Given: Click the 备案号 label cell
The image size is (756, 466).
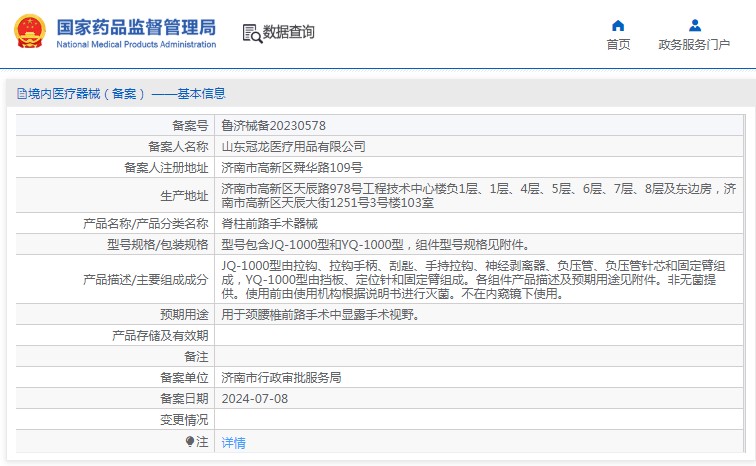Looking at the screenshot, I should point(116,126).
